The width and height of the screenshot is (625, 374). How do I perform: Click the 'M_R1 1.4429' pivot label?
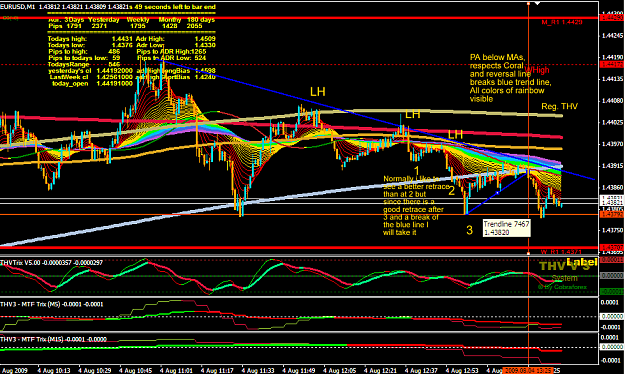coord(562,22)
